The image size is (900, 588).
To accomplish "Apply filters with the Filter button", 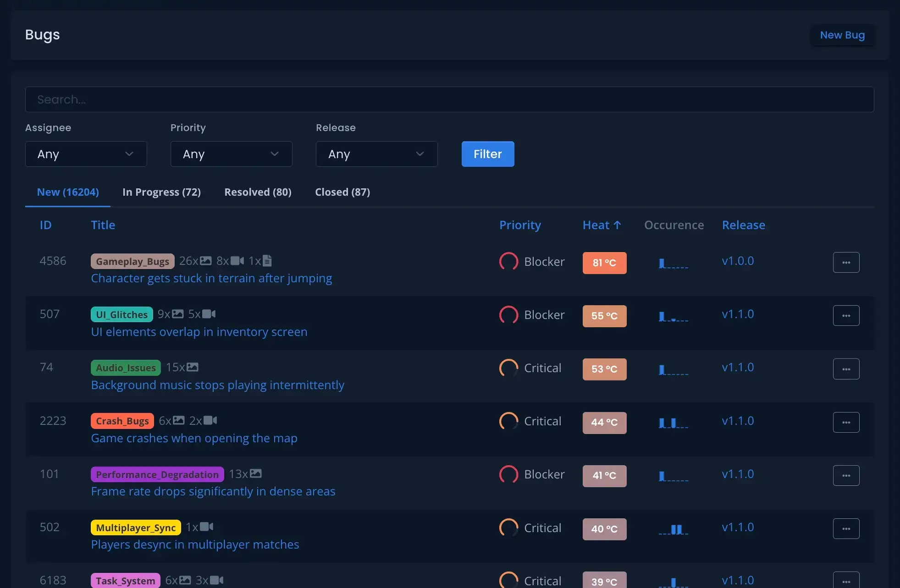I will click(487, 154).
